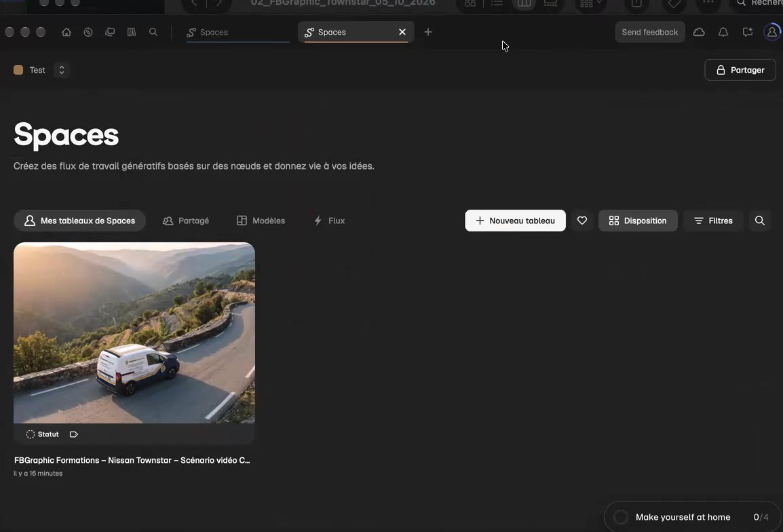Open the Nissan Townstar board thumbnail
783x532 pixels.
click(134, 332)
